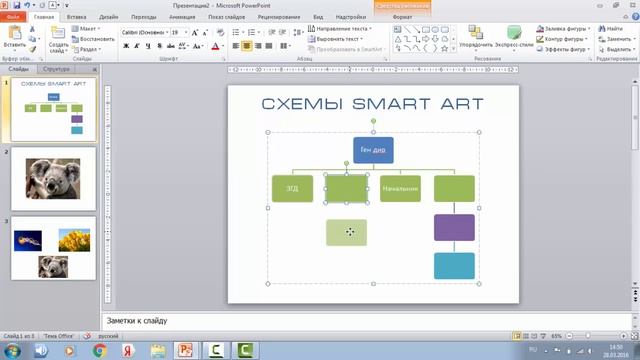The image size is (640, 360).
Task: Open the font name Calibri dropdown
Action: coord(167,32)
